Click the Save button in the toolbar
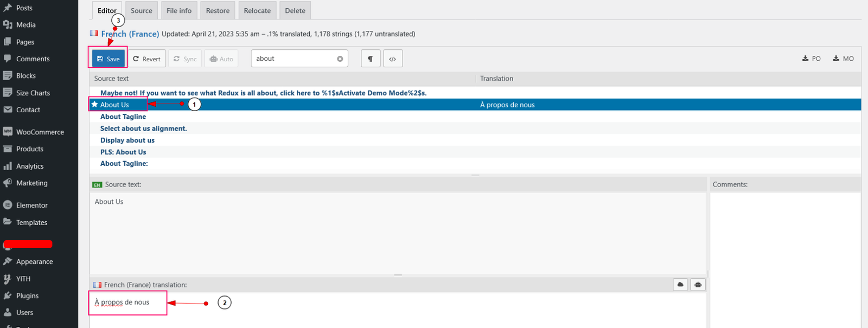This screenshot has height=328, width=868. (108, 59)
